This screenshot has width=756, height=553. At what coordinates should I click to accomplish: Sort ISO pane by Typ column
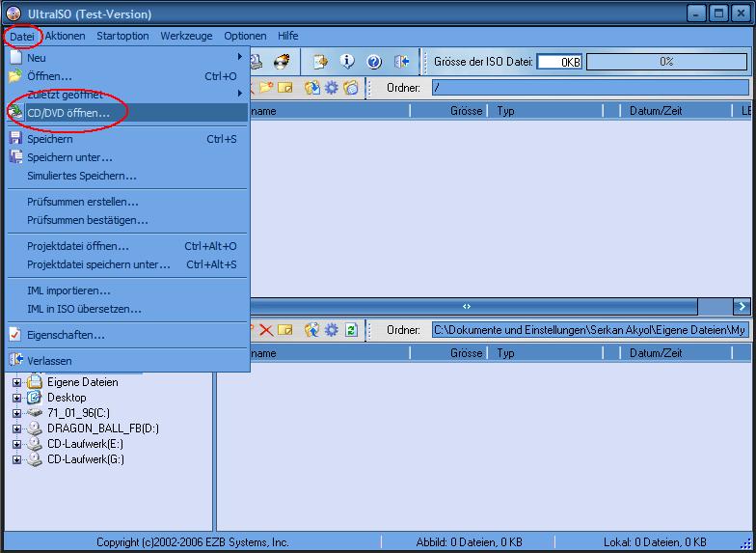tap(546, 111)
